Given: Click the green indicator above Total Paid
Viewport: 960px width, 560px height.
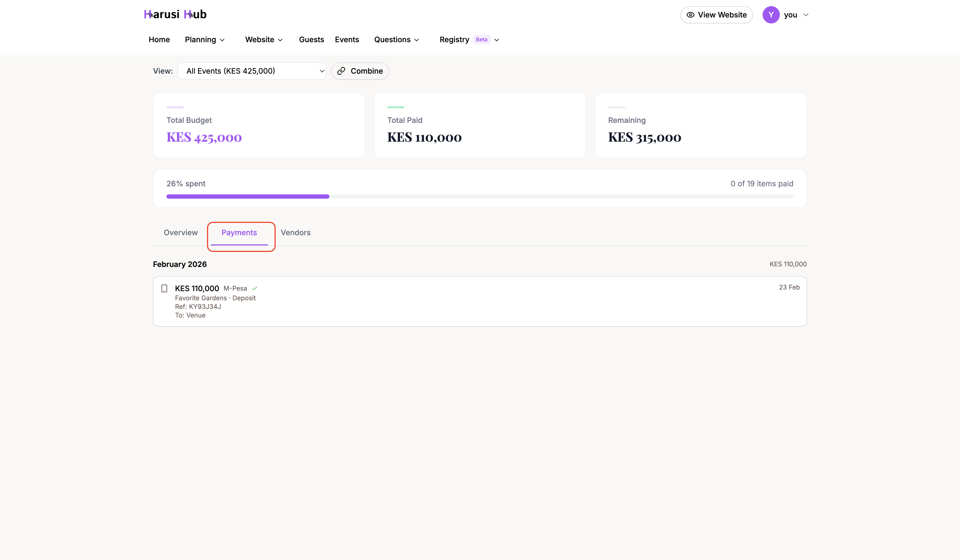Looking at the screenshot, I should [x=396, y=107].
